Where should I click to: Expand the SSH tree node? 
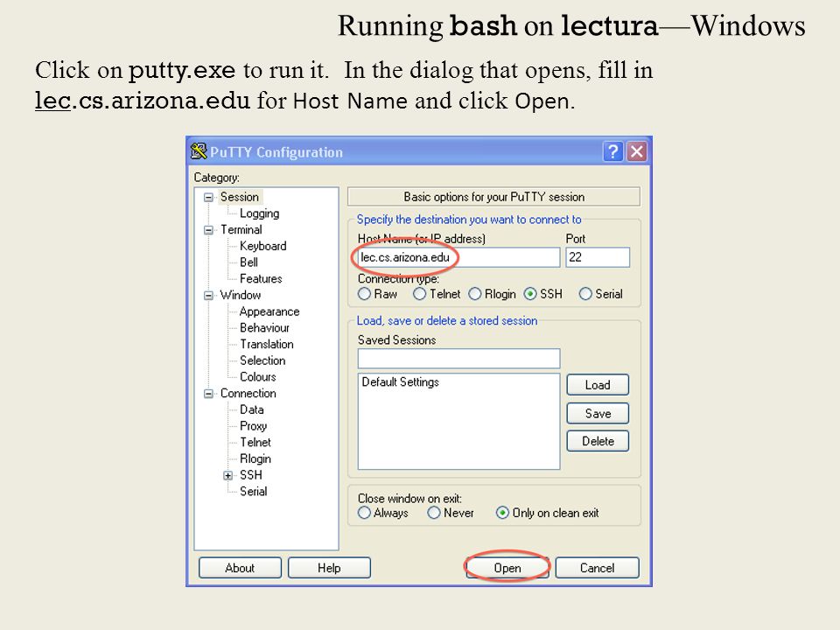point(227,475)
